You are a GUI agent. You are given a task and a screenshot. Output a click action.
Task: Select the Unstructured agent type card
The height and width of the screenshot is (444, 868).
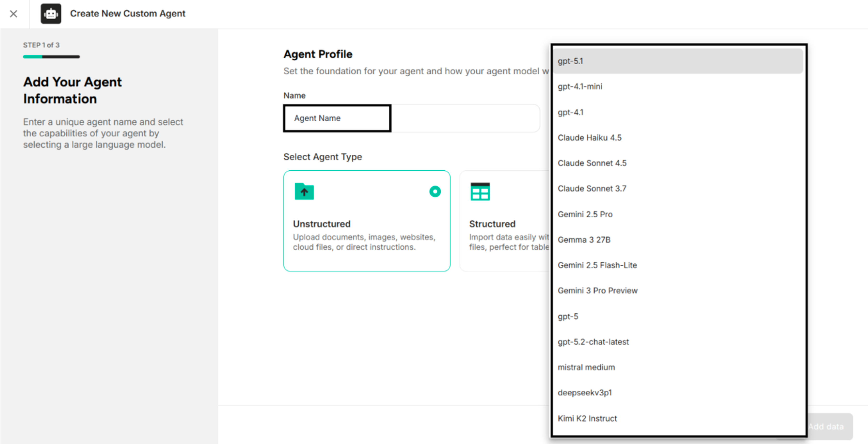[367, 222]
